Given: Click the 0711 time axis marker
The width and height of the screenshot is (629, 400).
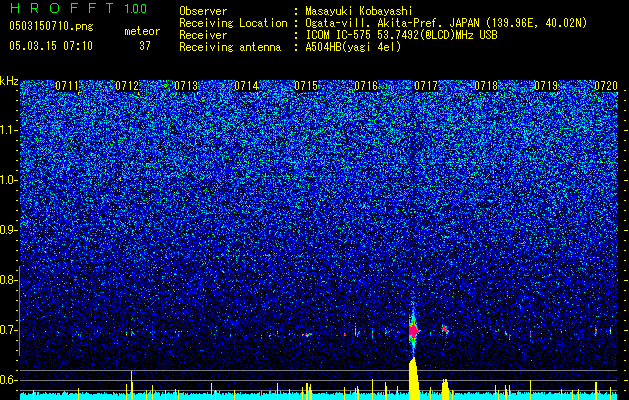Looking at the screenshot, I should pos(67,86).
